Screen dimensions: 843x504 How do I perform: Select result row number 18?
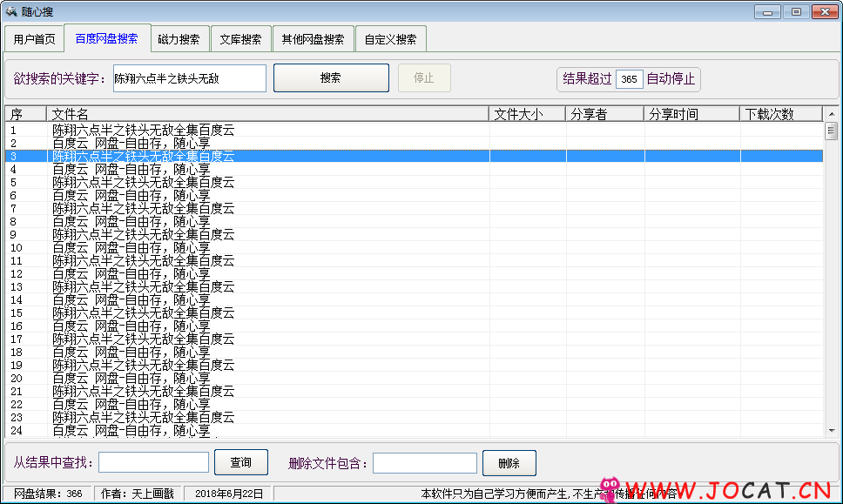[414, 352]
